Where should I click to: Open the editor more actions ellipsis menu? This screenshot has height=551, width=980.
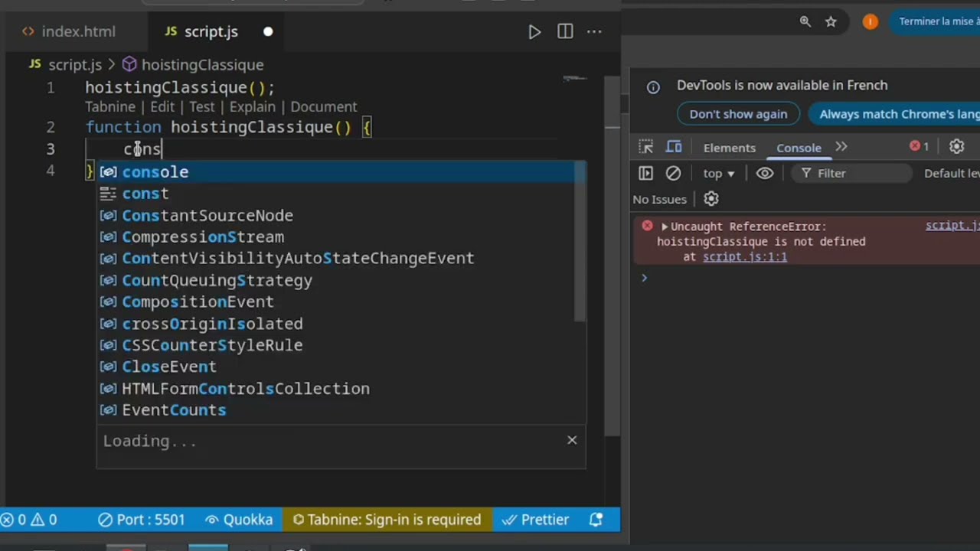(594, 31)
